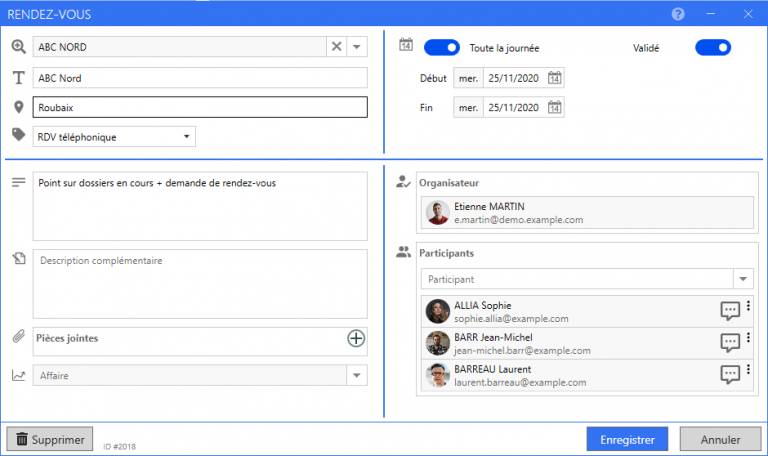The width and height of the screenshot is (768, 456).
Task: Edit the ABC Nord title field
Action: [200, 78]
